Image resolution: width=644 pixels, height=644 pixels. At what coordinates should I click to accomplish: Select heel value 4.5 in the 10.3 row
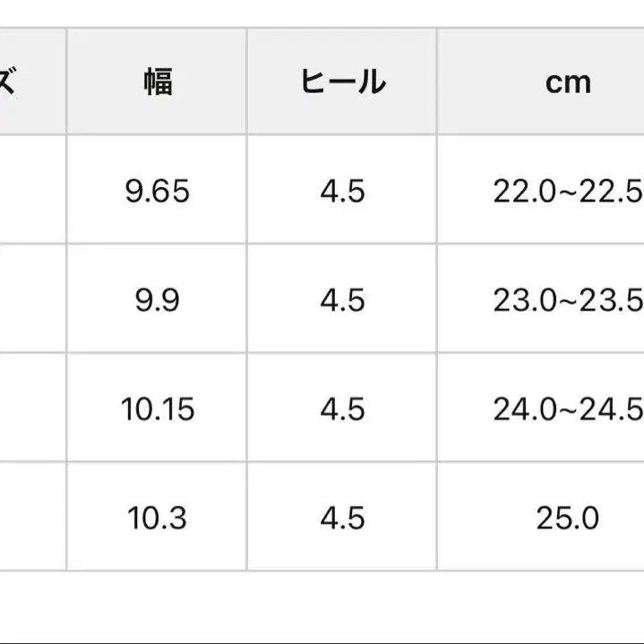342,518
